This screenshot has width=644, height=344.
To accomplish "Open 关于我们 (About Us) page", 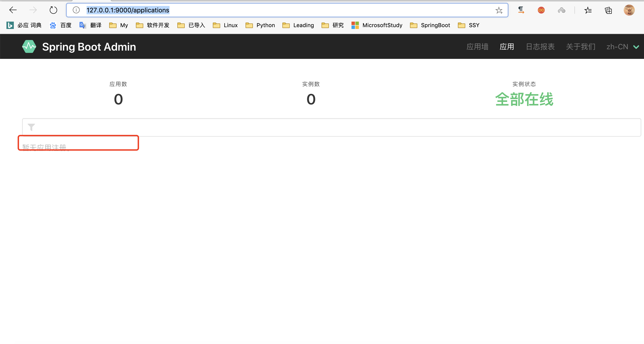I will coord(580,47).
